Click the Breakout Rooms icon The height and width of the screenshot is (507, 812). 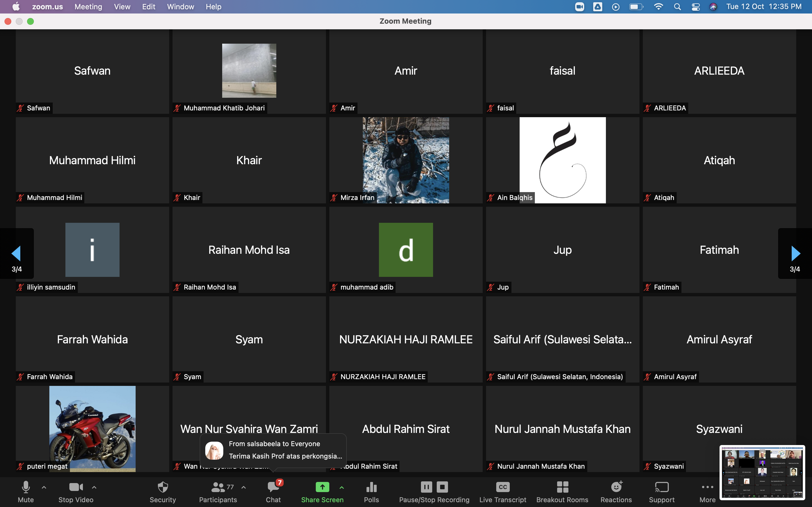click(x=562, y=487)
